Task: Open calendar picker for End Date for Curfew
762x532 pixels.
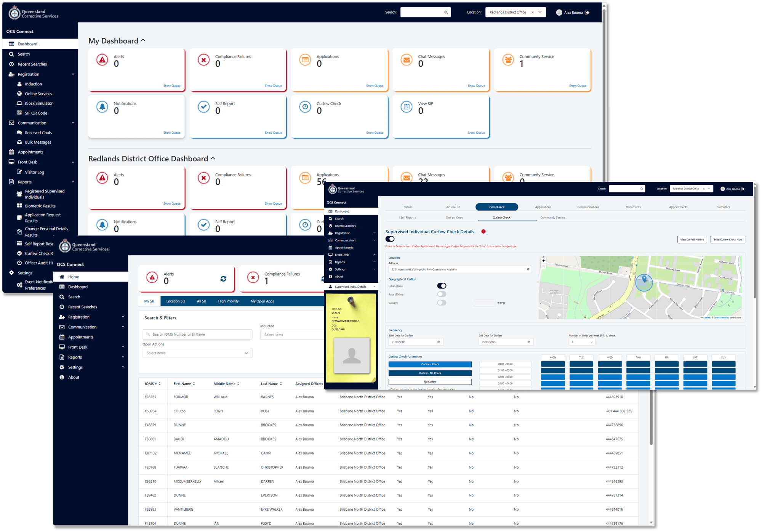Action: [528, 342]
